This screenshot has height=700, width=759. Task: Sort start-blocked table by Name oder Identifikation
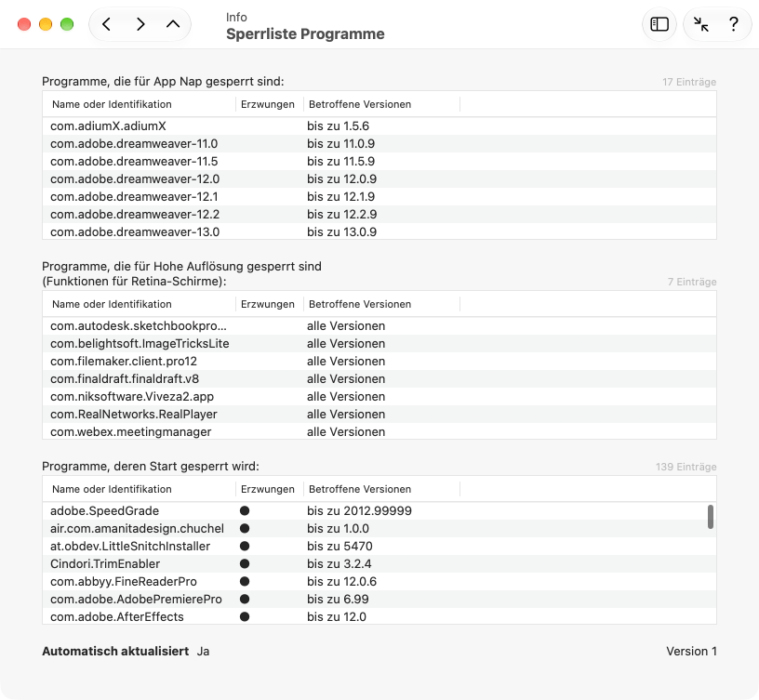pyautogui.click(x=139, y=489)
